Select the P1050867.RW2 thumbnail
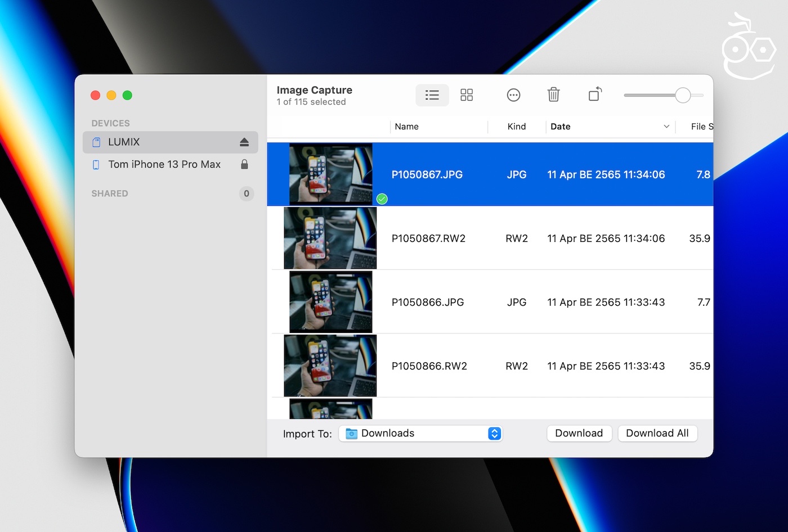This screenshot has width=788, height=532. point(330,238)
